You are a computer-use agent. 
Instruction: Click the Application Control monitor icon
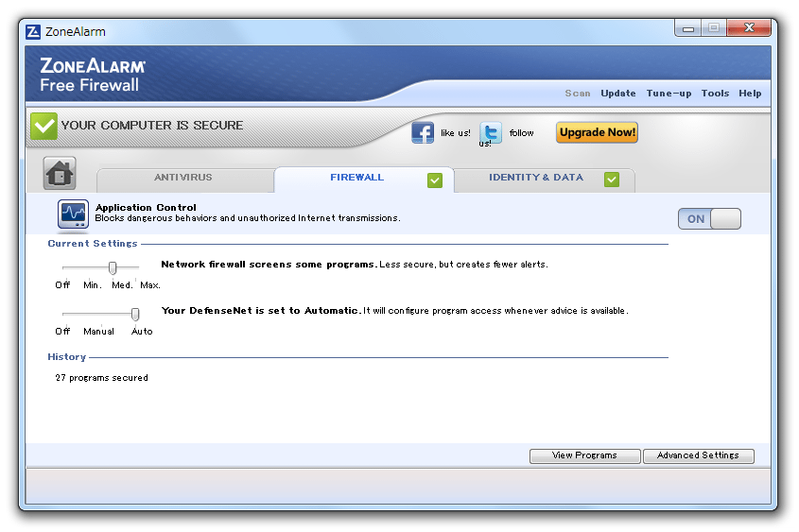(x=73, y=214)
